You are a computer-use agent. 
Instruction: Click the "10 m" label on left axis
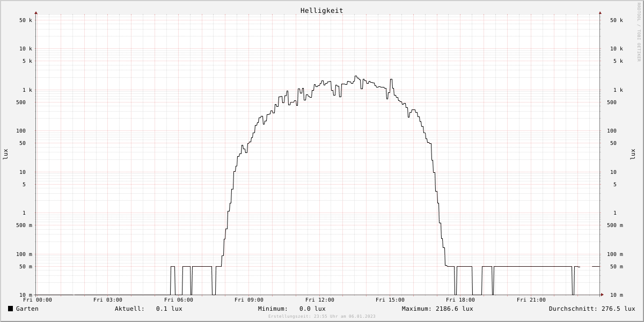pos(26,295)
